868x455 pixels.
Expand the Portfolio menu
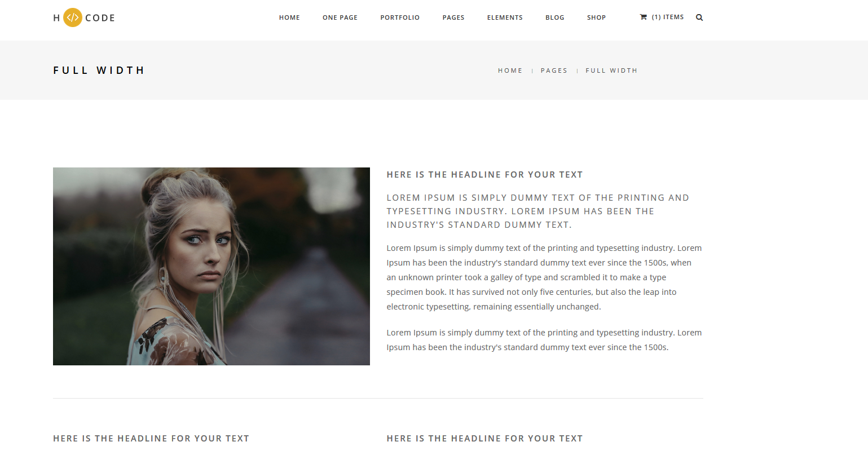[x=400, y=17]
